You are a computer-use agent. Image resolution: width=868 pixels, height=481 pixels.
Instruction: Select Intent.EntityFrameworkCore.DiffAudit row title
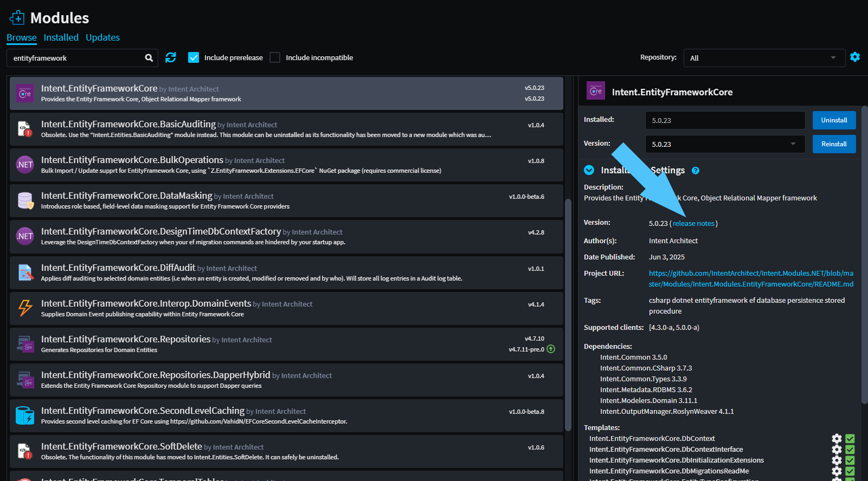(118, 268)
